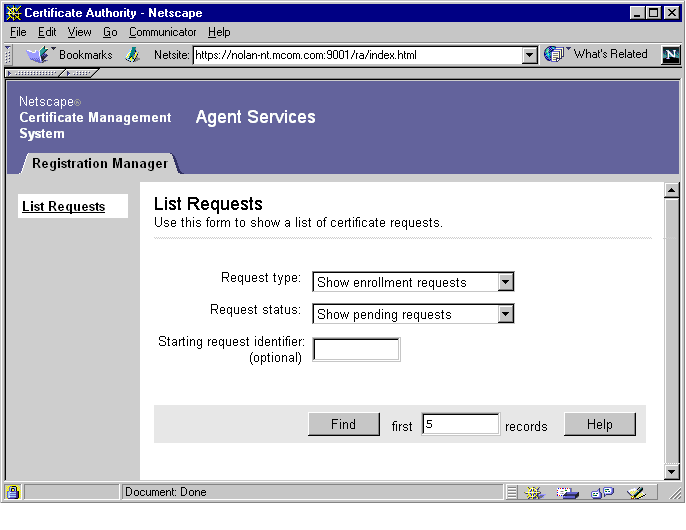Click the scrollbar up arrow

[671, 190]
